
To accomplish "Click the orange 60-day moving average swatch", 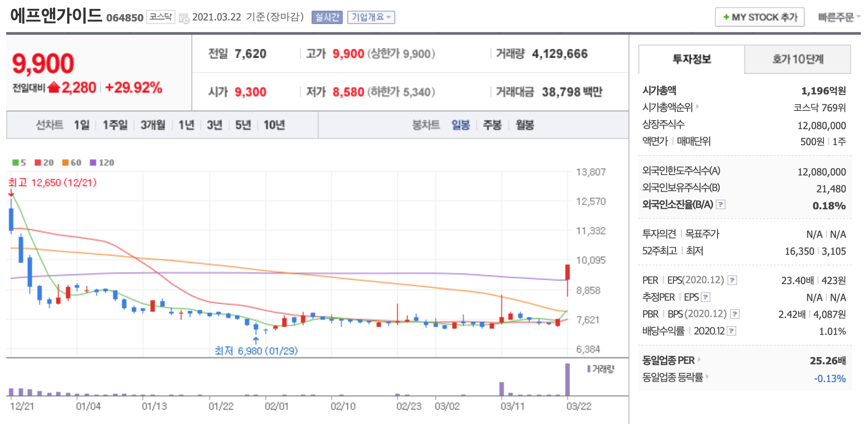I will [65, 163].
